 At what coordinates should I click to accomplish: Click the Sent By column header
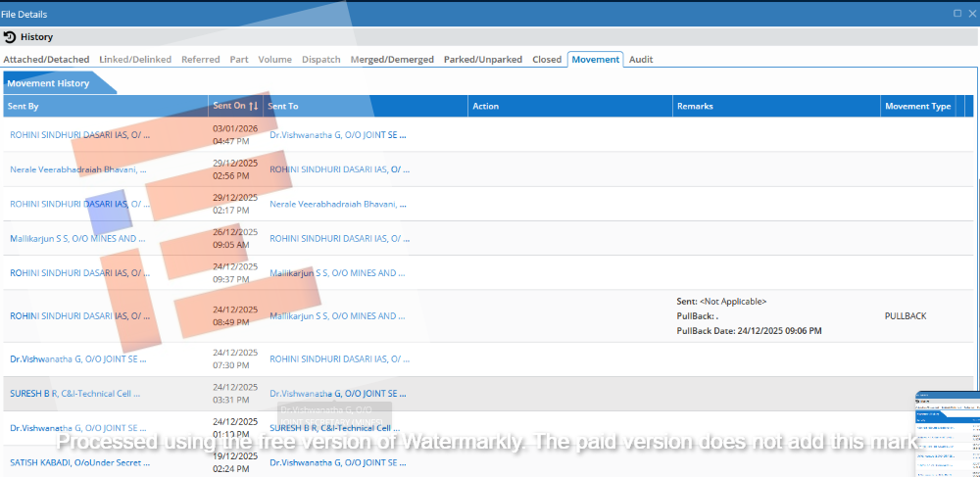[x=24, y=106]
